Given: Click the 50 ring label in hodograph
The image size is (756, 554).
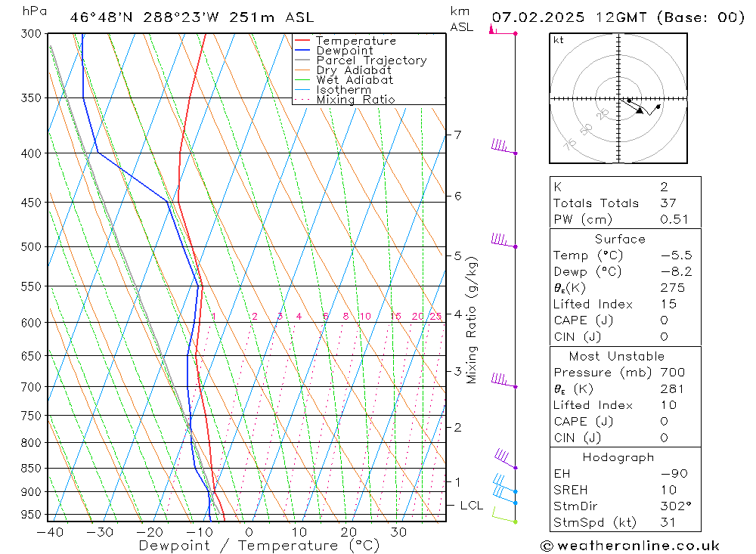Looking at the screenshot, I should tap(587, 129).
